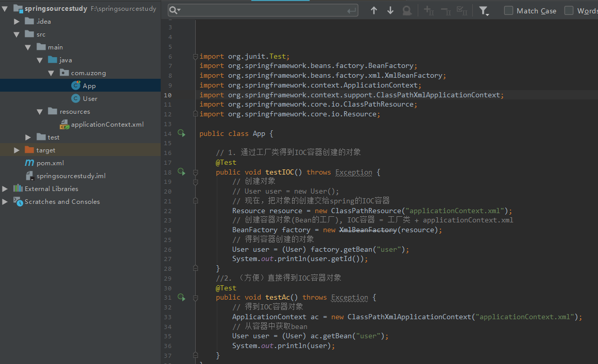Screen dimensions: 598x364
Task: Fold the comment block at line 19
Action: point(195,182)
